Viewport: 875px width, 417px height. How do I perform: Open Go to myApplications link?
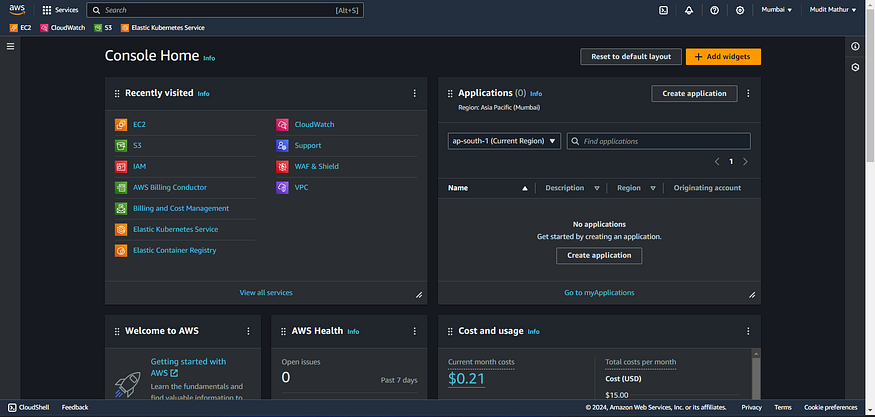[599, 293]
